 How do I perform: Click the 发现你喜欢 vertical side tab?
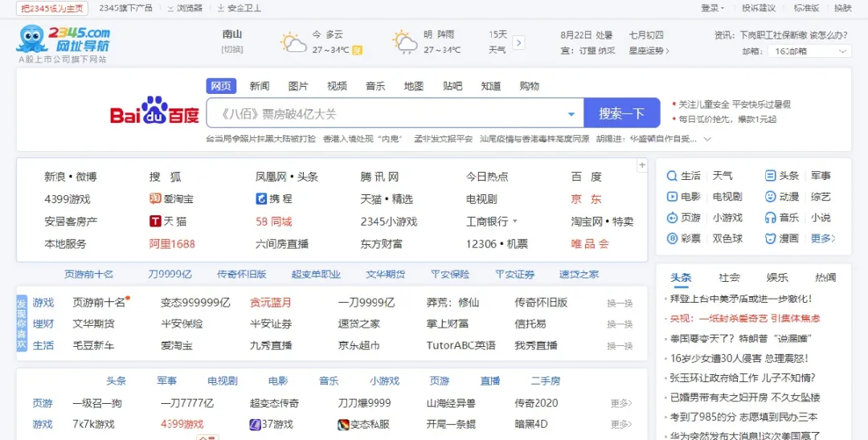point(22,324)
